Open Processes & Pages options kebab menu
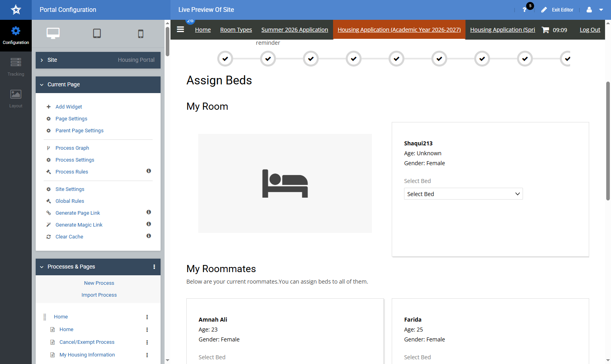This screenshot has height=364, width=611. 154,267
